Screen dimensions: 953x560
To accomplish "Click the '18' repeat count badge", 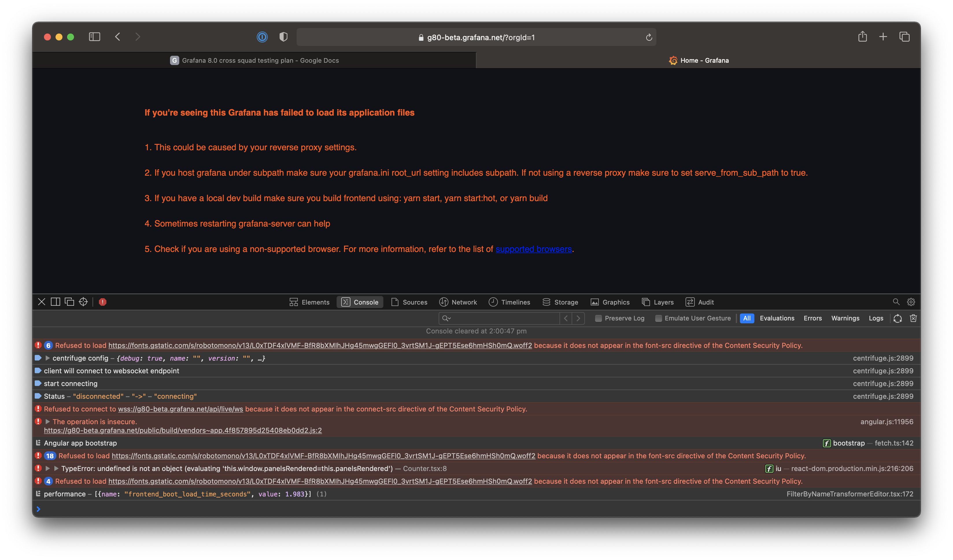I will [x=50, y=456].
